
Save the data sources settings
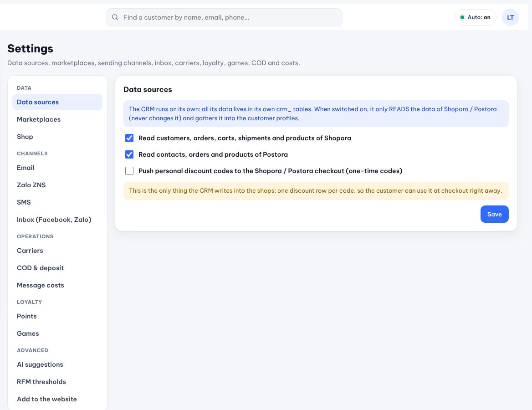pyautogui.click(x=494, y=214)
